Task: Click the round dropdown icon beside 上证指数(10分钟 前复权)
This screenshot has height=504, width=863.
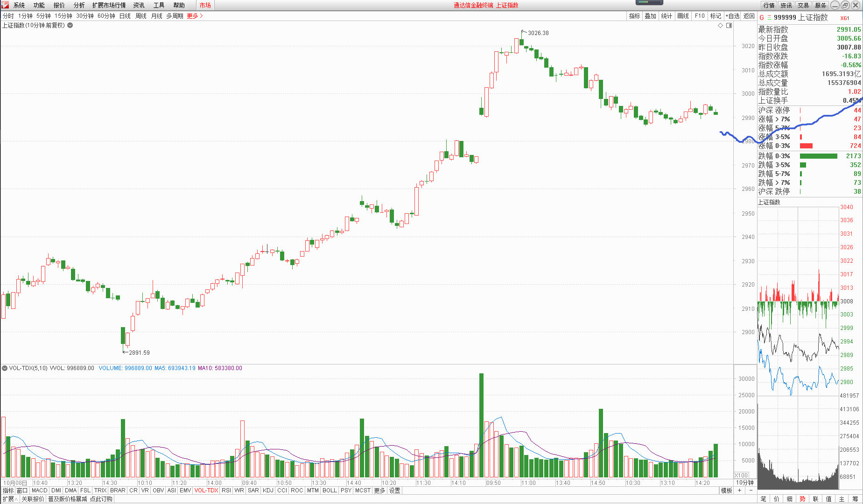Action: click(x=70, y=25)
